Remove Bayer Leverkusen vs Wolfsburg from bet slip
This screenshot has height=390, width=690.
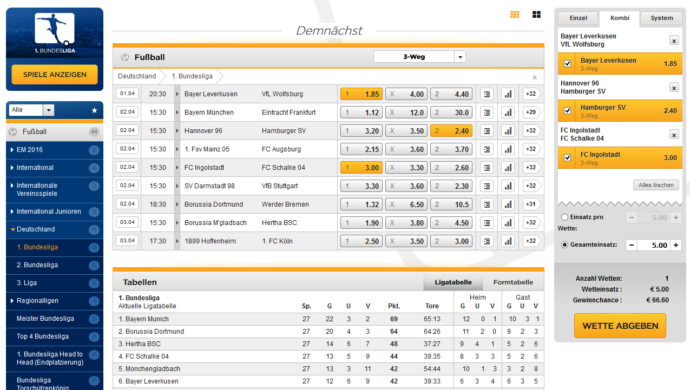674,40
